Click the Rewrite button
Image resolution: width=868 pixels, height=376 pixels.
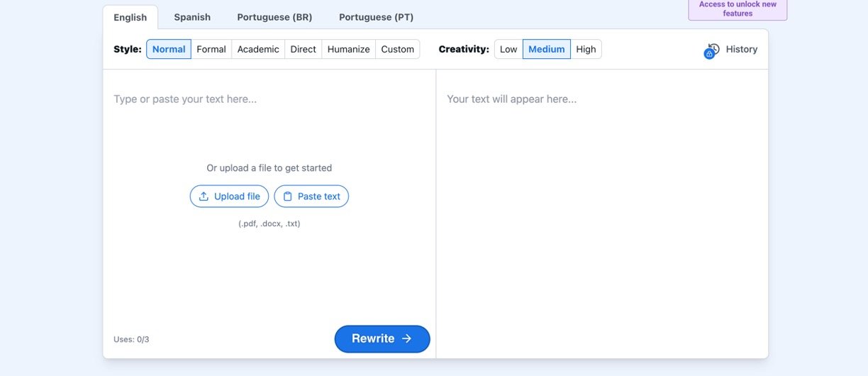(x=382, y=339)
